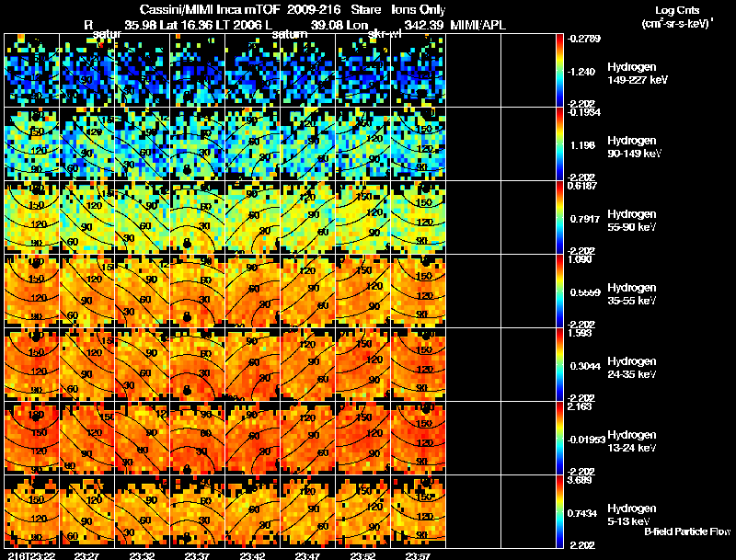This screenshot has width=736, height=560.
Task: Click the Hydrogen 5-13 keV row label
Action: click(632, 515)
